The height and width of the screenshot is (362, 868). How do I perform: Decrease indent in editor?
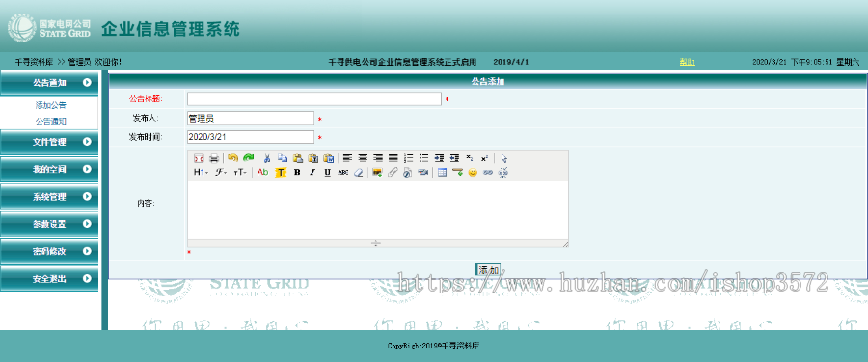coord(454,158)
